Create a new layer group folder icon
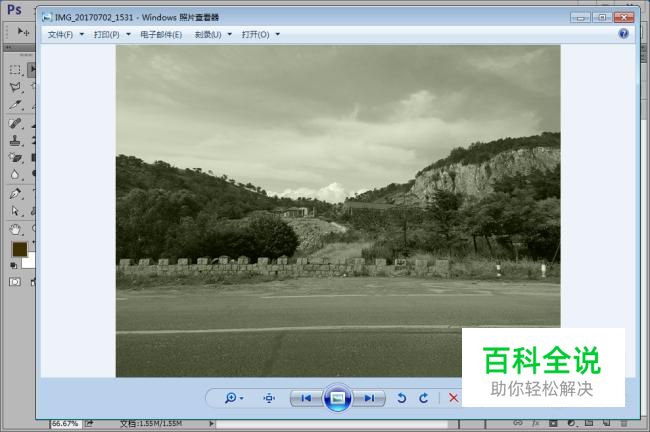This screenshot has width=650, height=432. click(589, 423)
